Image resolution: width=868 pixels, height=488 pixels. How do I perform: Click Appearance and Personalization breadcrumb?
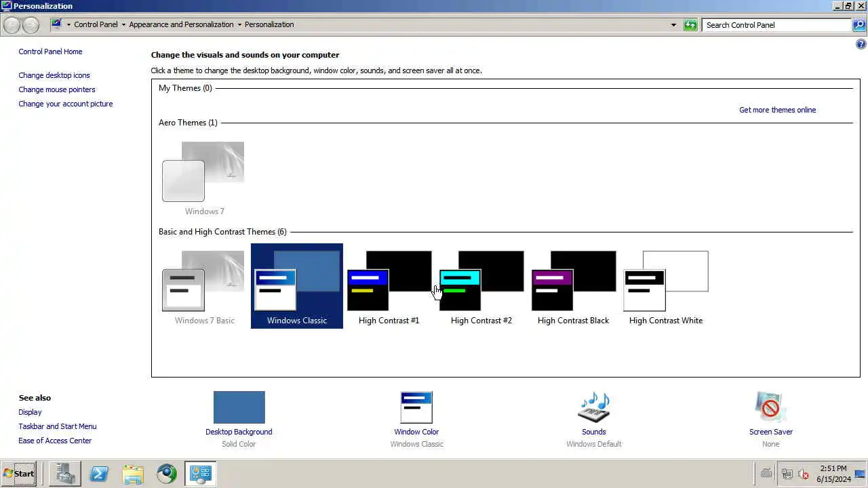(181, 24)
